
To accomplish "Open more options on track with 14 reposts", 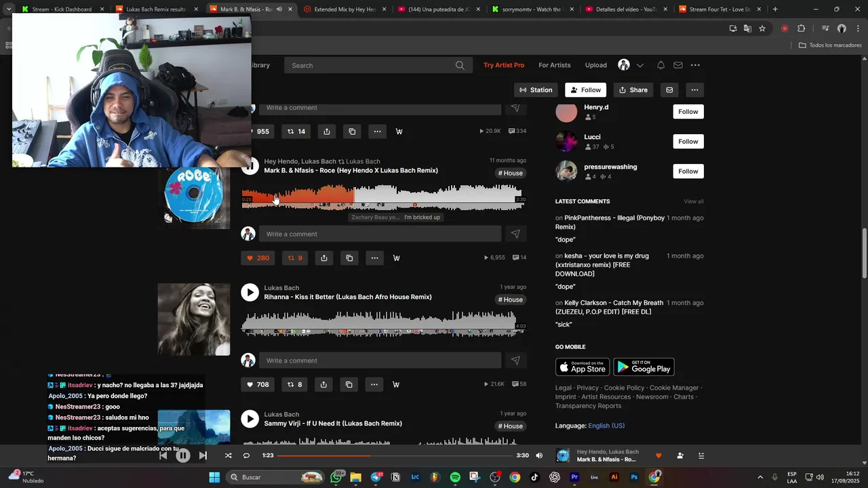I will (x=377, y=131).
